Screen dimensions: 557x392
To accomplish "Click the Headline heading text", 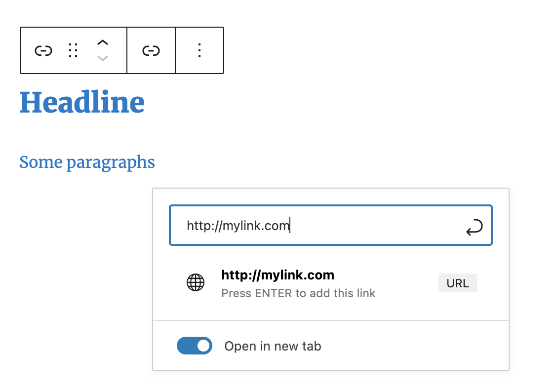I will click(82, 102).
